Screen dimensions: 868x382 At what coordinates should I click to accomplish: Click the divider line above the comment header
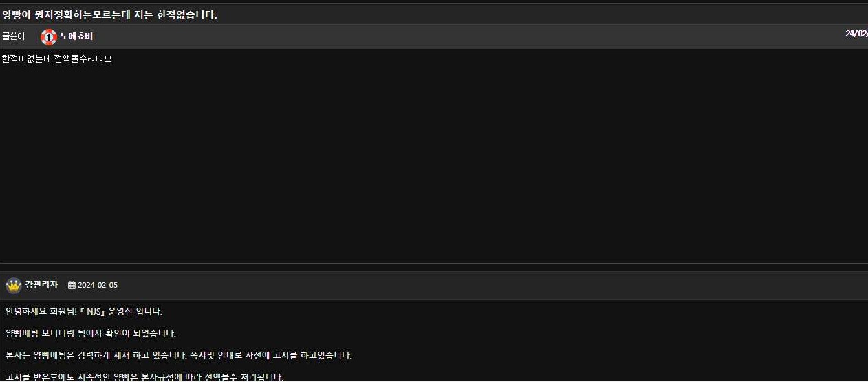tap(434, 263)
